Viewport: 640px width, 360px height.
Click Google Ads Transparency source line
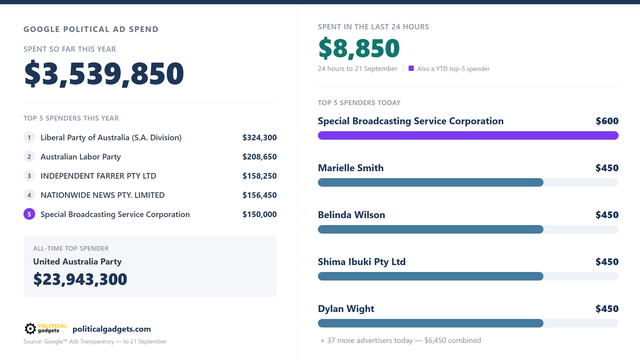point(95,342)
